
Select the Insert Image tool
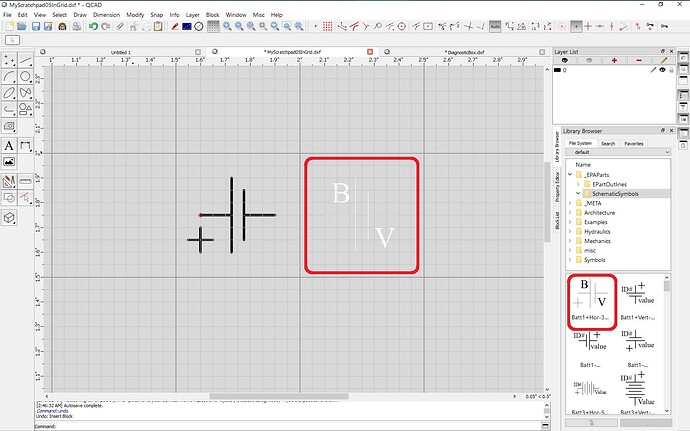9,162
